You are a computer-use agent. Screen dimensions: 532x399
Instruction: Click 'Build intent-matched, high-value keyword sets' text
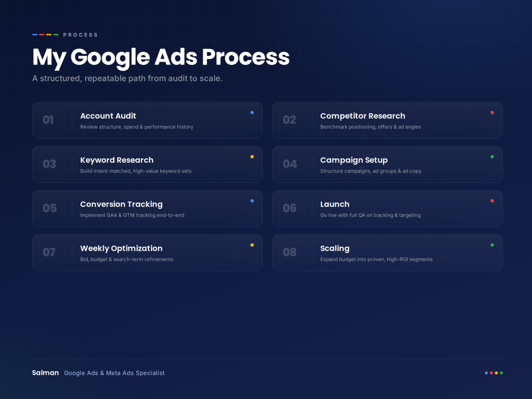136,171
